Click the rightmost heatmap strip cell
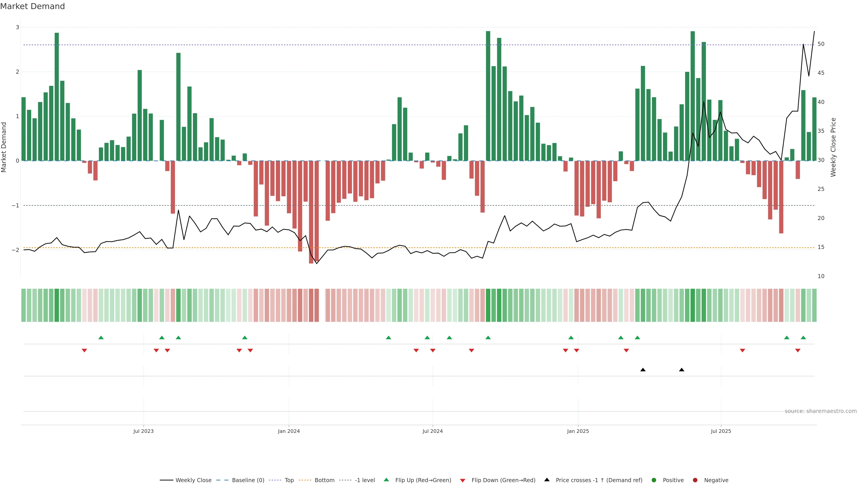 click(814, 305)
